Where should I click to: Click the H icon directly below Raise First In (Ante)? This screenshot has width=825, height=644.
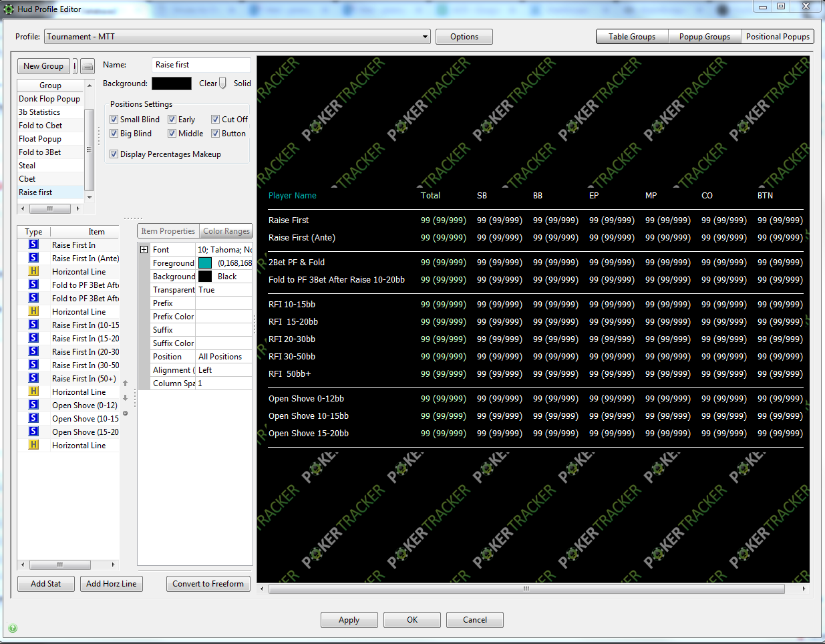(x=33, y=271)
